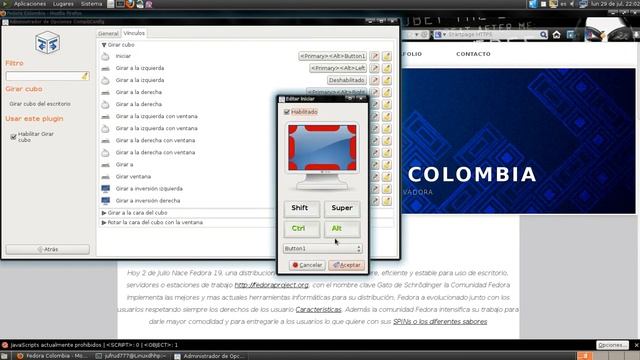Image resolution: width=640 pixels, height=360 pixels.
Task: Toggle the Super modifier button
Action: [x=342, y=209]
